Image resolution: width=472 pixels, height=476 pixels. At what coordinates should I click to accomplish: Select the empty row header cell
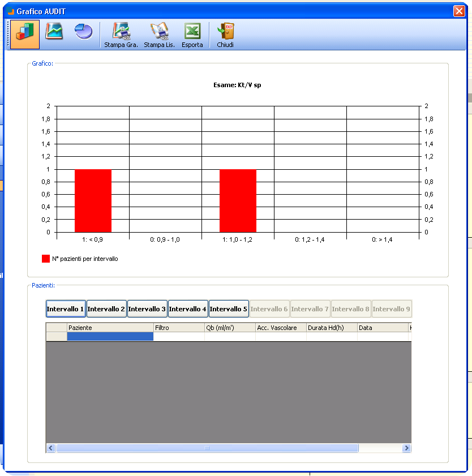click(x=57, y=336)
